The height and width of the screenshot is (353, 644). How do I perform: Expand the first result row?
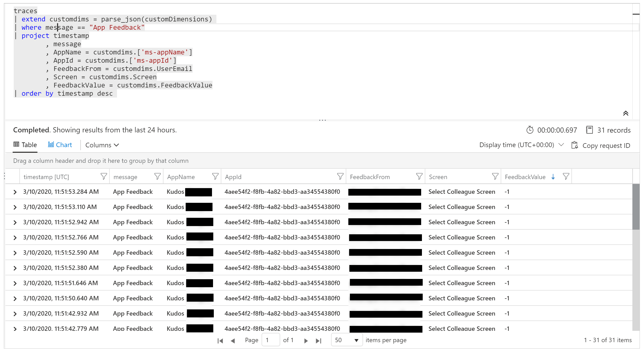(16, 192)
